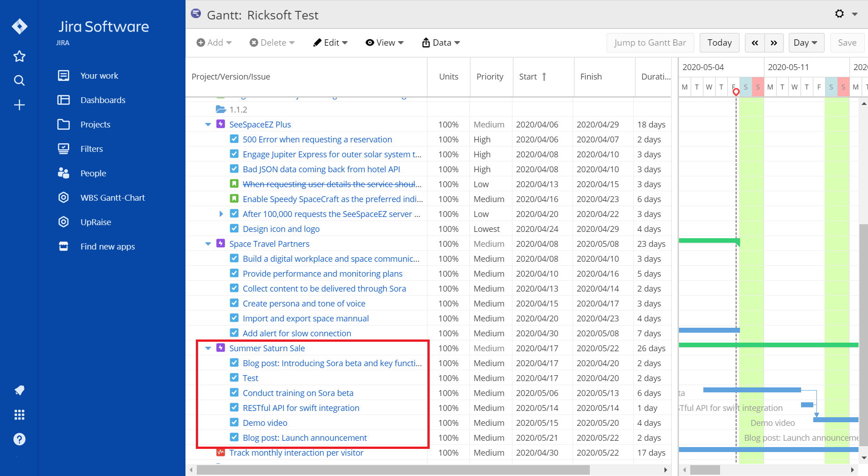The height and width of the screenshot is (476, 868).
Task: Click the Gantt Ricksoft Test title icon
Action: [196, 14]
